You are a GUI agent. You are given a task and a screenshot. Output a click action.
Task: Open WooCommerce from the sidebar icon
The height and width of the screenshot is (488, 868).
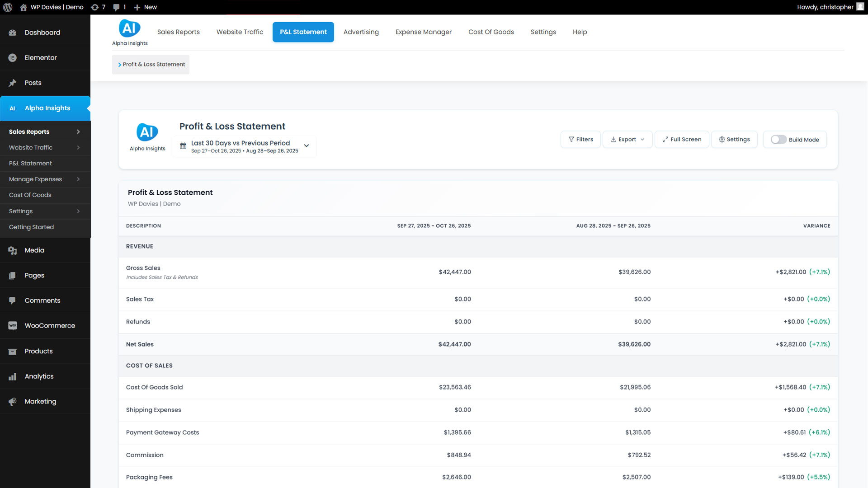[x=13, y=326]
